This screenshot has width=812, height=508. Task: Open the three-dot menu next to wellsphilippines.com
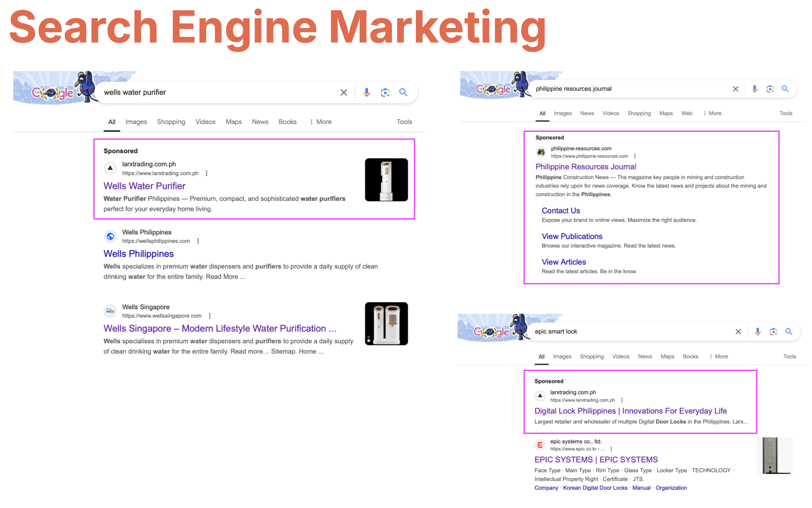[198, 241]
